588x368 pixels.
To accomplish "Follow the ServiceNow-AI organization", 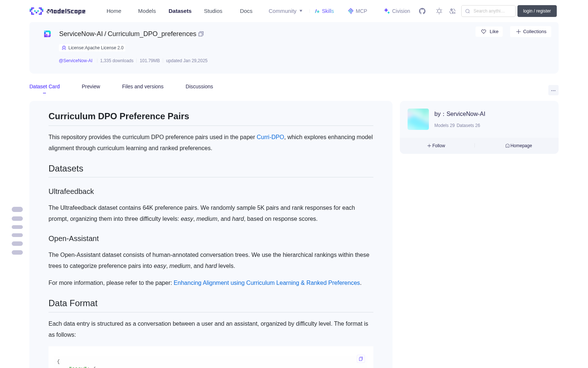I will click(436, 146).
